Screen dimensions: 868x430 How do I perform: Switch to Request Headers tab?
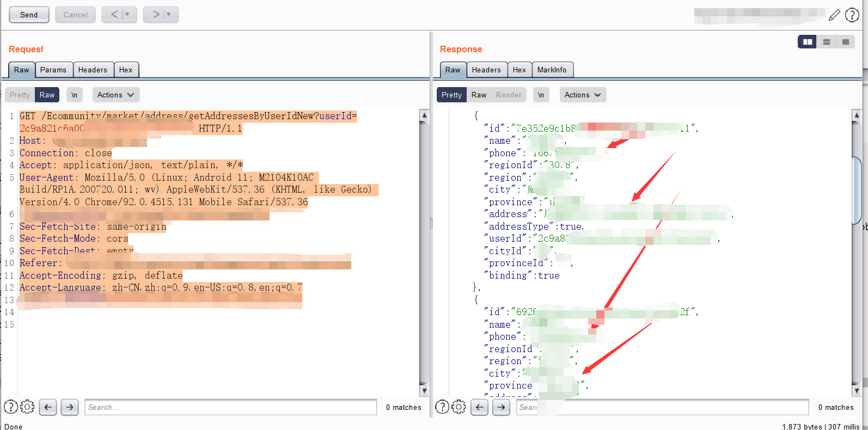(93, 70)
